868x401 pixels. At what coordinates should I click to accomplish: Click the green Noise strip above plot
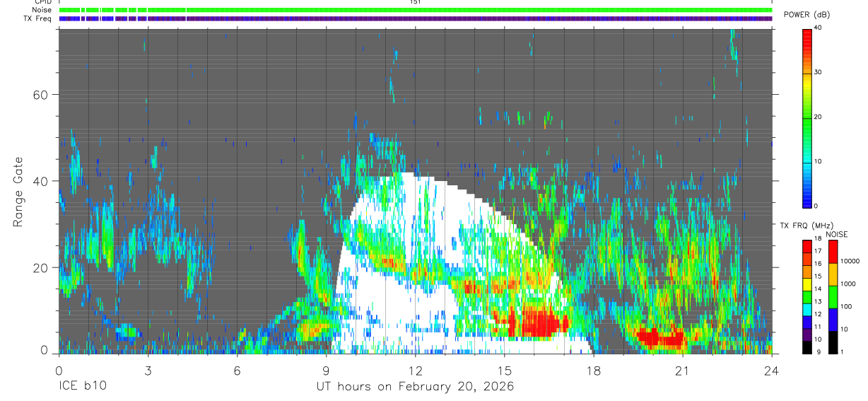pyautogui.click(x=416, y=10)
